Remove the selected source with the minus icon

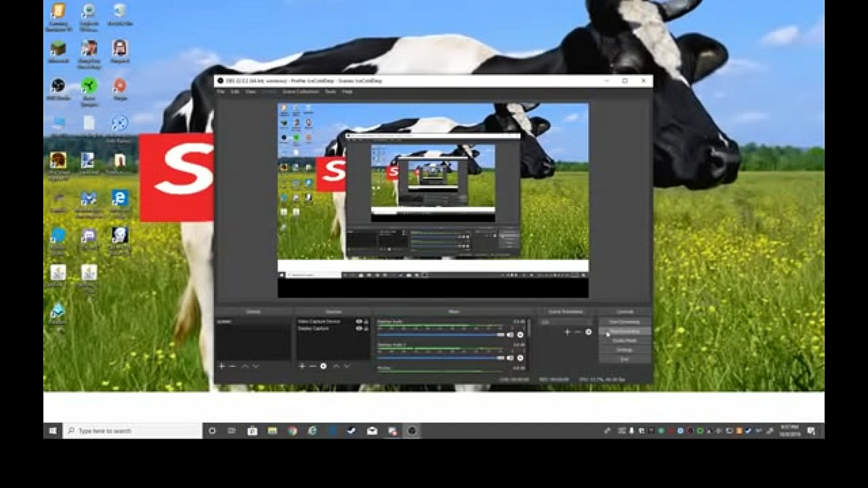[x=313, y=366]
